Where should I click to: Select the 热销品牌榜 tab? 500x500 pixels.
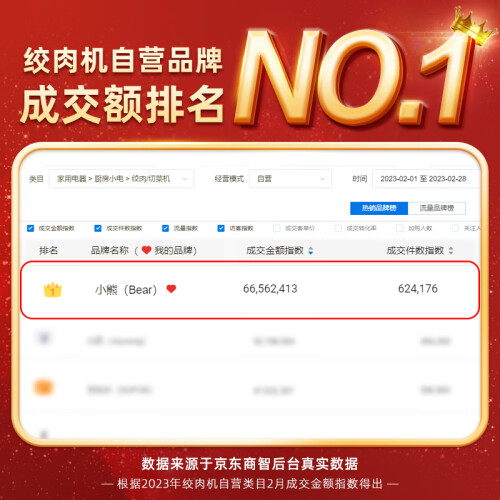click(379, 208)
